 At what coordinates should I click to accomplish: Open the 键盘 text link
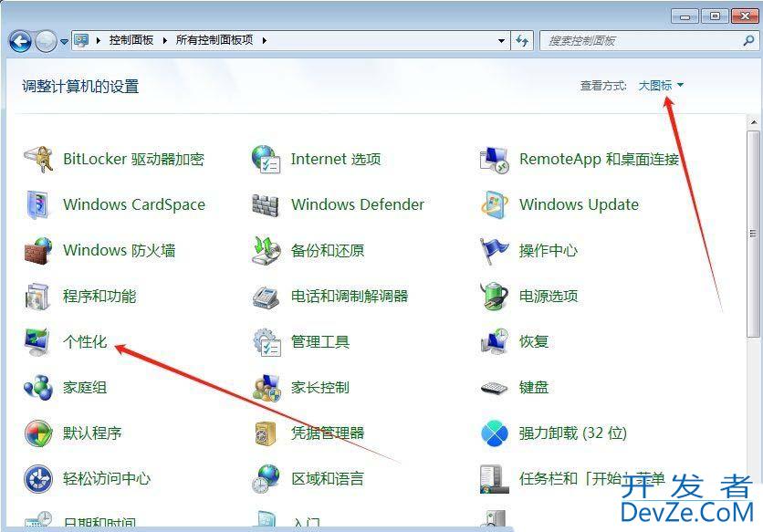534,388
